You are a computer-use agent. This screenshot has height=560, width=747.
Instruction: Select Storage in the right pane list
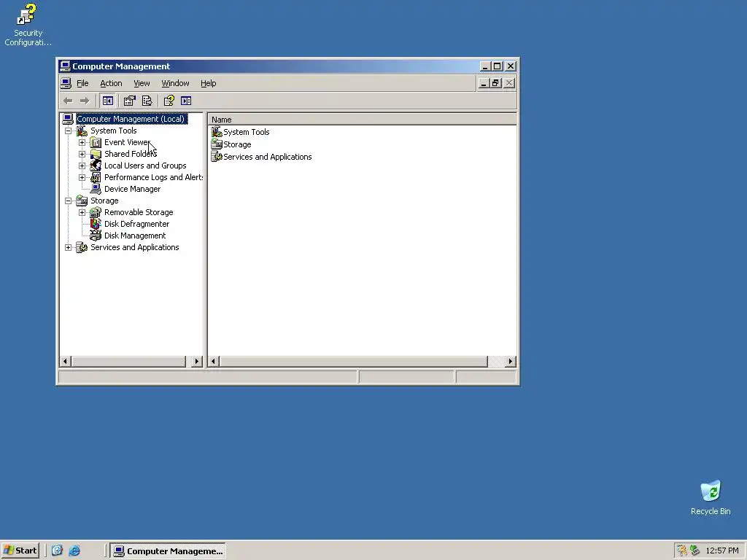point(237,144)
